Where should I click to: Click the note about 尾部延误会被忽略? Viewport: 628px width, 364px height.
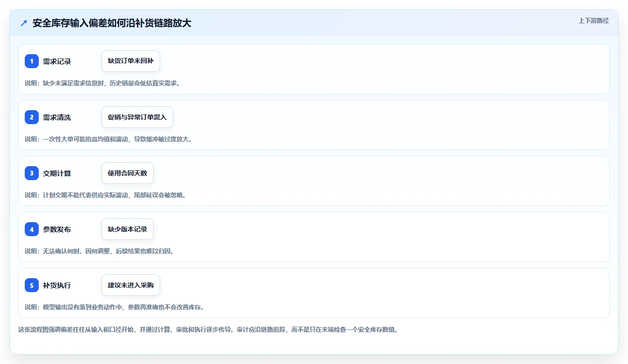point(106,195)
